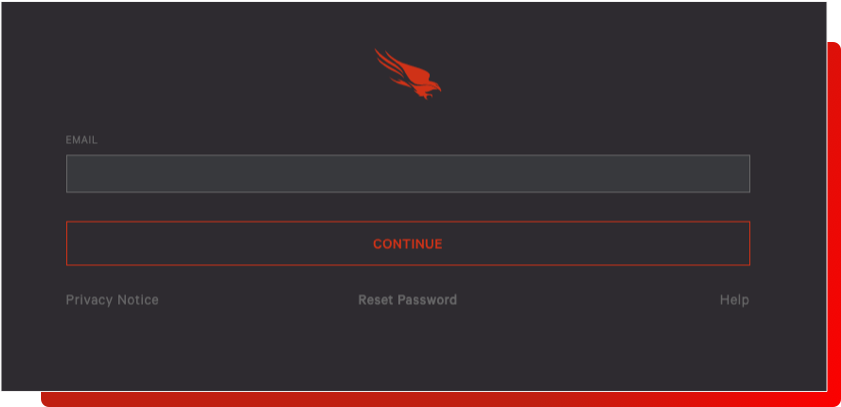Click the red CrowdStrike falcon logo
The image size is (841, 407).
tap(408, 74)
